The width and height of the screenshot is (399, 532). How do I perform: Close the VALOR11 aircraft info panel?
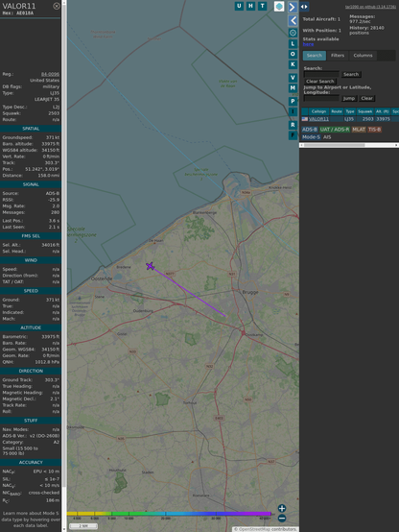tap(57, 6)
